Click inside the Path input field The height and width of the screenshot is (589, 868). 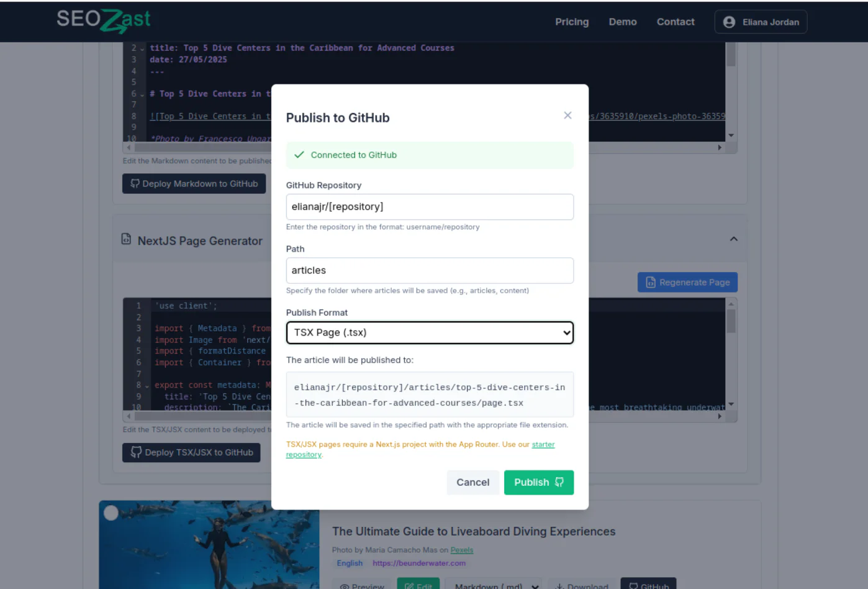430,270
